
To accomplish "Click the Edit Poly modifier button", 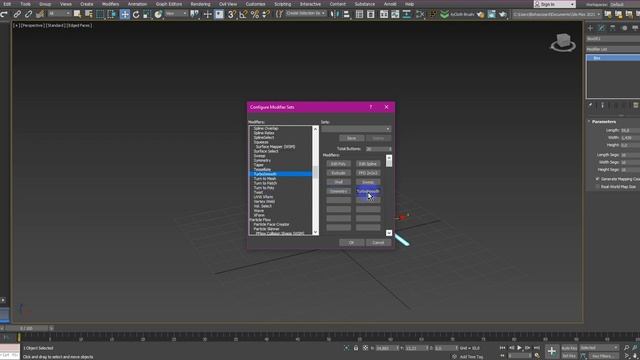I will click(x=338, y=164).
